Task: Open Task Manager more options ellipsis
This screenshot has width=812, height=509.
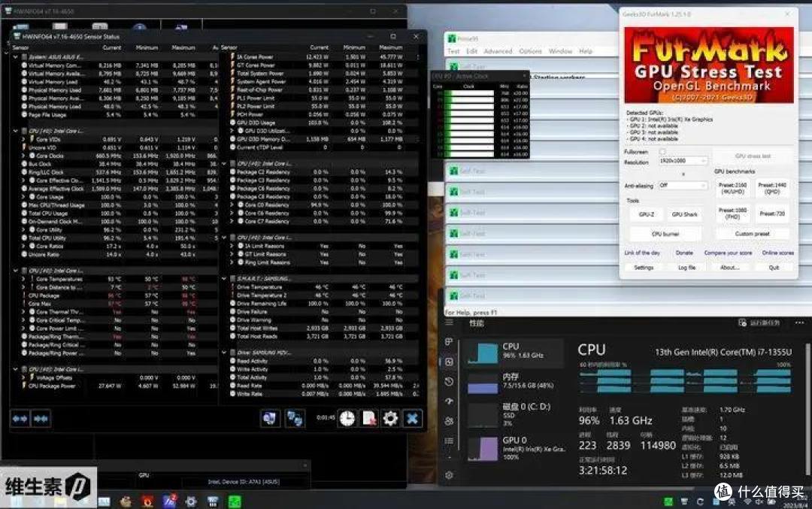Action: (799, 323)
